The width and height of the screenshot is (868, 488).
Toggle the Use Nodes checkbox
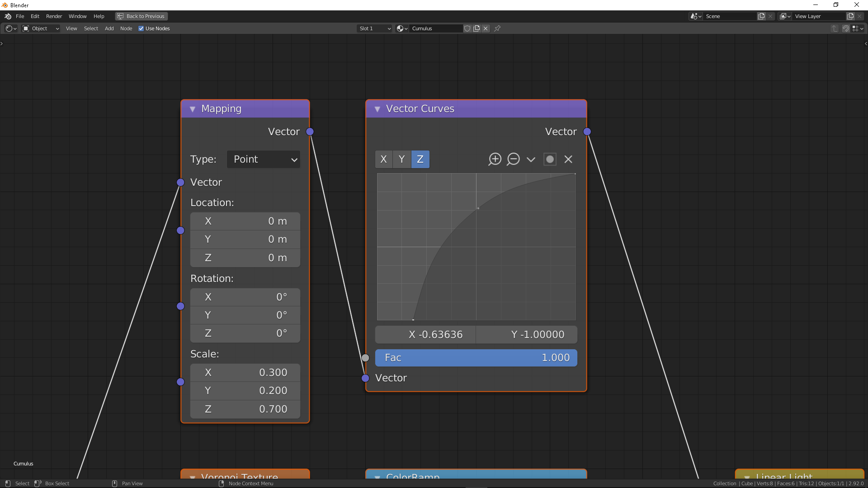click(141, 28)
